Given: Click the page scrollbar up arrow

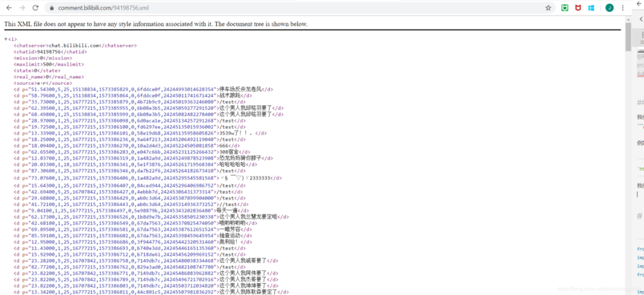Looking at the screenshot, I should [628, 19].
